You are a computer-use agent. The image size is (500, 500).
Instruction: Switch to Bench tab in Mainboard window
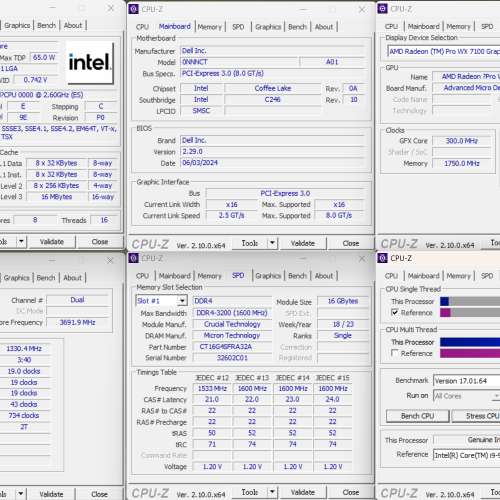(297, 27)
